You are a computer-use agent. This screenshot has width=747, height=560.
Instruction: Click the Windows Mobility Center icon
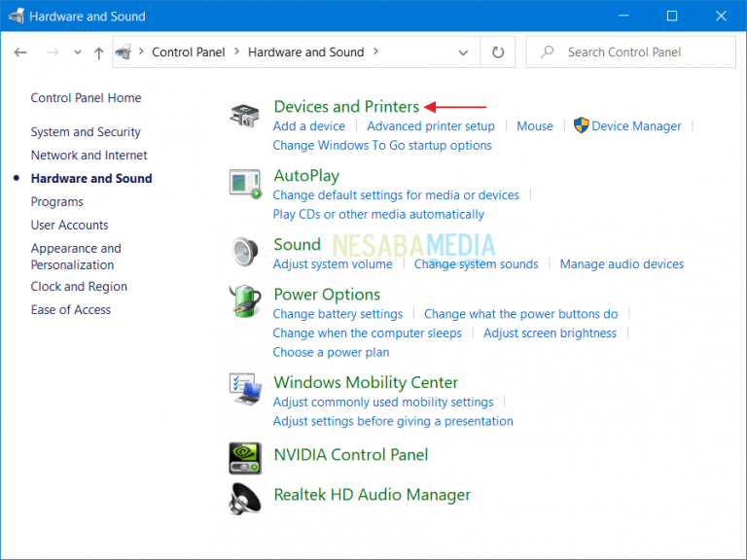point(244,389)
